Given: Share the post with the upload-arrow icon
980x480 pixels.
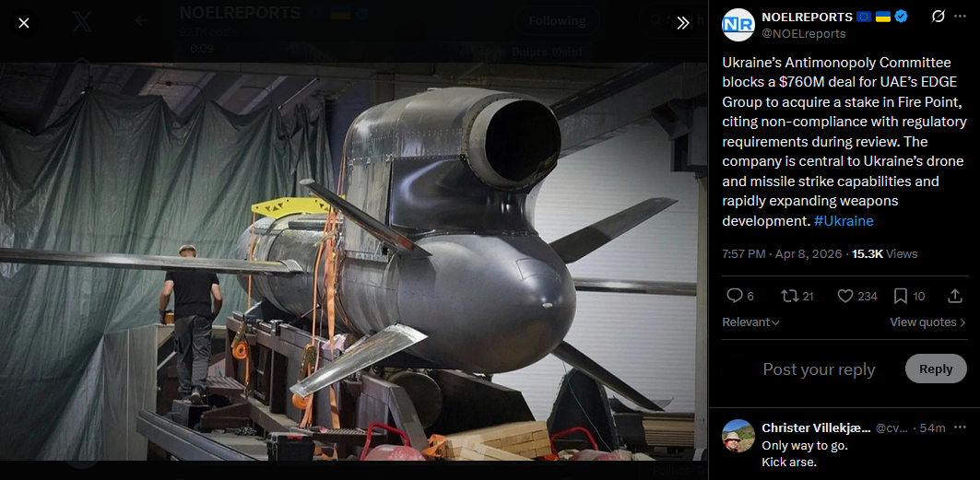Looking at the screenshot, I should [x=955, y=296].
